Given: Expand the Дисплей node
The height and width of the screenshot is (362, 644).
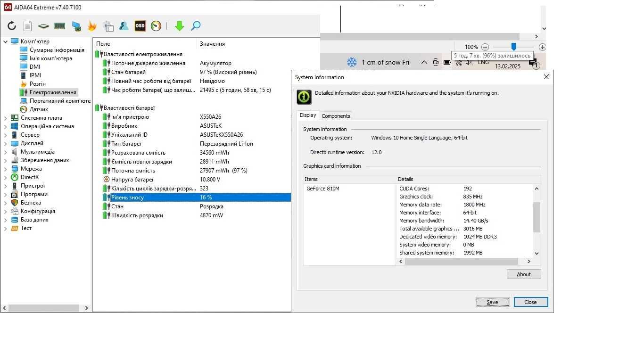Looking at the screenshot, I should point(6,143).
